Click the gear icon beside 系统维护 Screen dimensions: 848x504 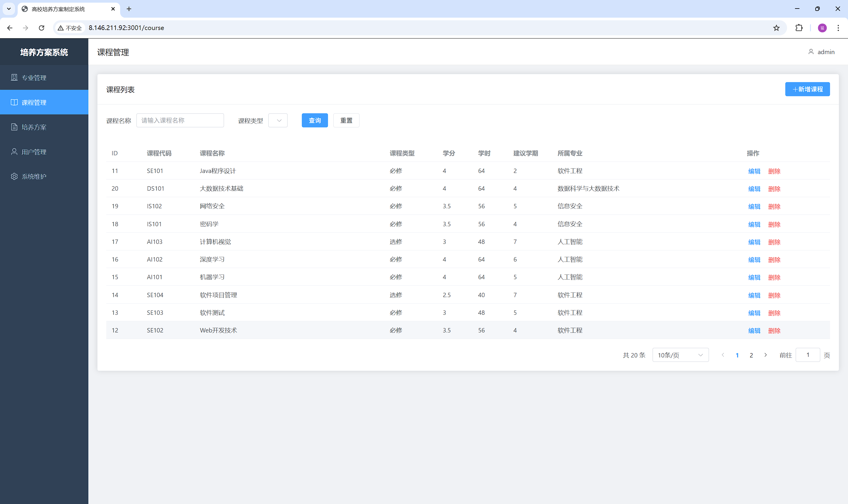[x=14, y=177]
